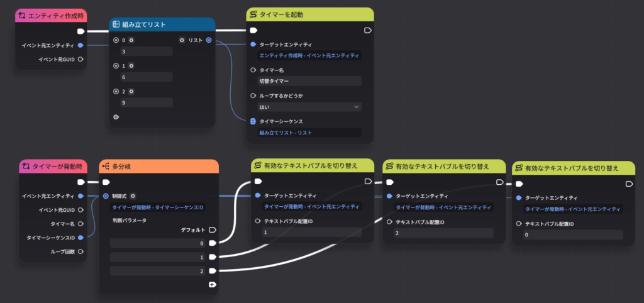This screenshot has width=644, height=303.
Task: Click the テキストバブル配置ID field with value 0
Action: tap(573, 234)
